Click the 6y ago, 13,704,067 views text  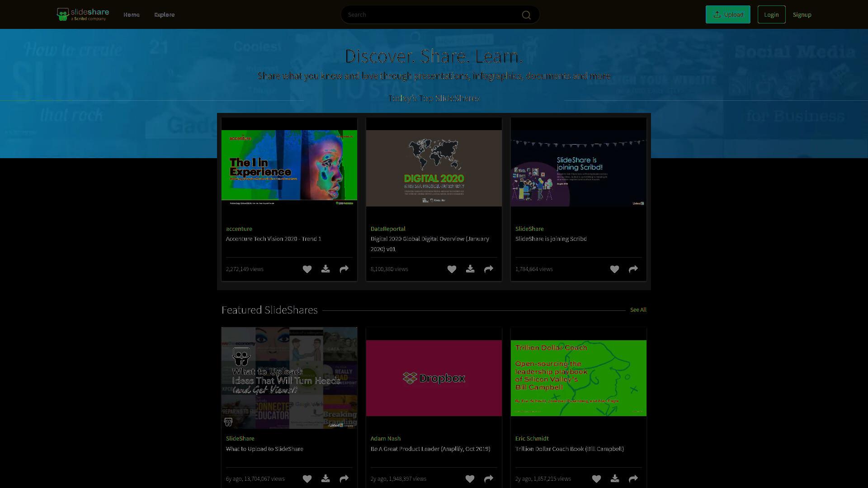255,479
